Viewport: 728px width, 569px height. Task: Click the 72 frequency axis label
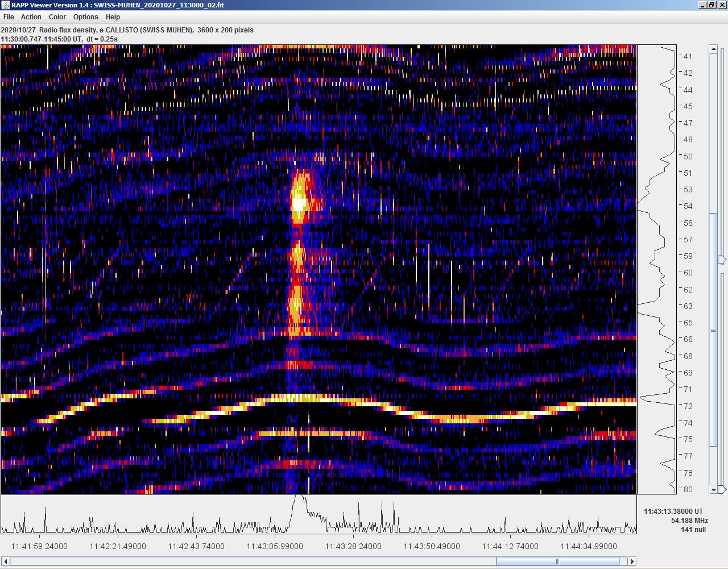pyautogui.click(x=688, y=406)
